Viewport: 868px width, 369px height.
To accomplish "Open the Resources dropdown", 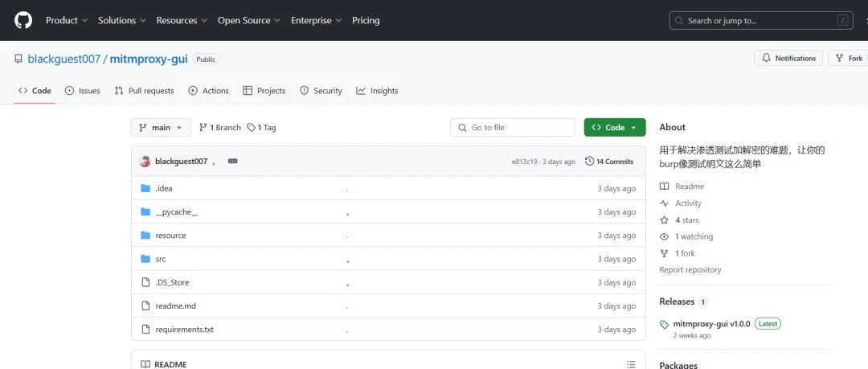I will pos(182,21).
